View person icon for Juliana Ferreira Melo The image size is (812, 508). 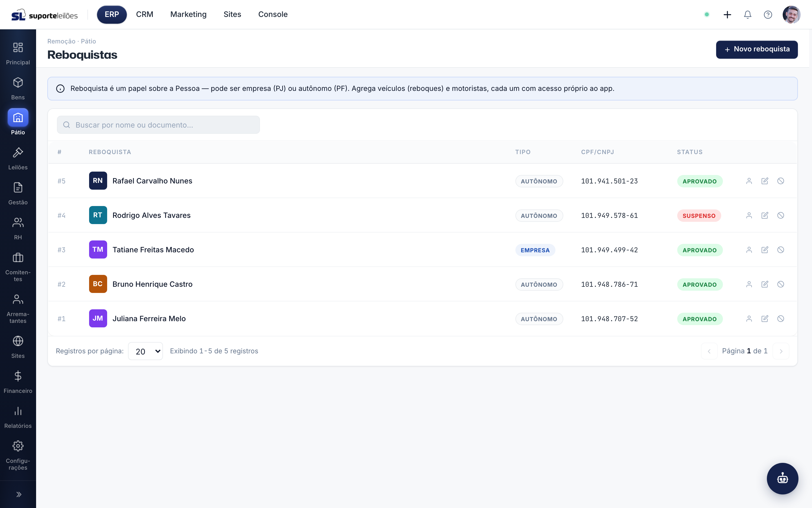tap(749, 319)
